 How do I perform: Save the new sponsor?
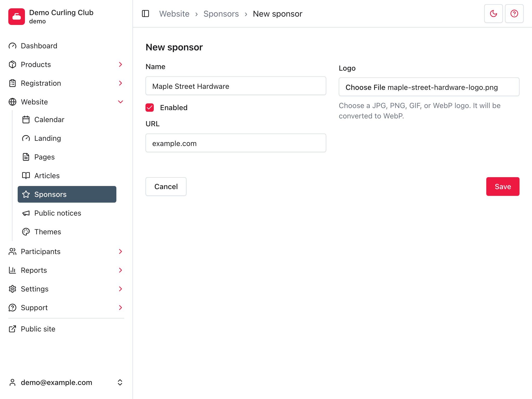pyautogui.click(x=503, y=187)
